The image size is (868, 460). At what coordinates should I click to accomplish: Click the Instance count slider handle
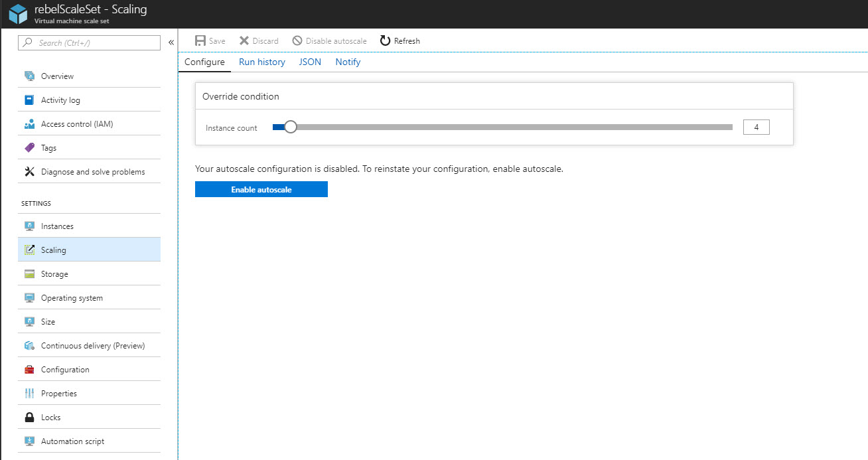(x=290, y=127)
